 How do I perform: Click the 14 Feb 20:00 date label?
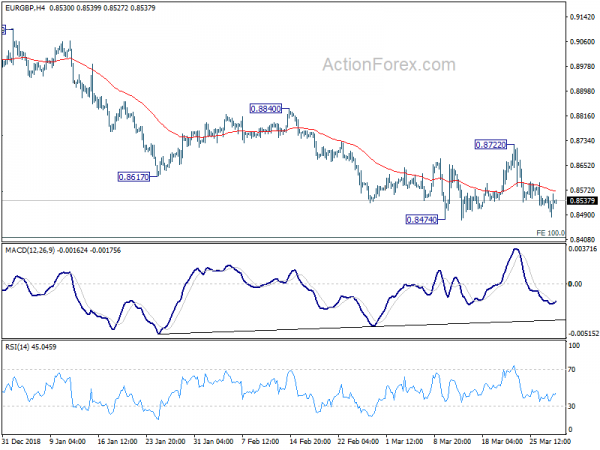coord(310,441)
